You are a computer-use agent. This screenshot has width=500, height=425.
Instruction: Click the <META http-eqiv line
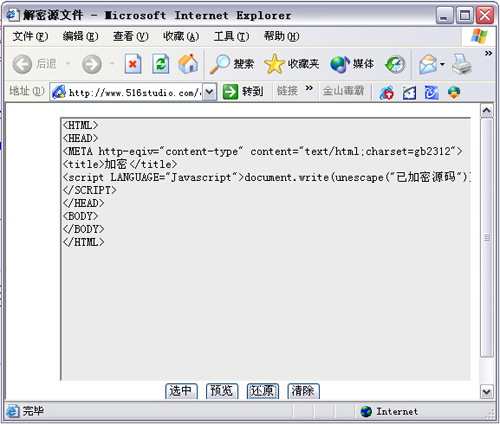pos(263,151)
